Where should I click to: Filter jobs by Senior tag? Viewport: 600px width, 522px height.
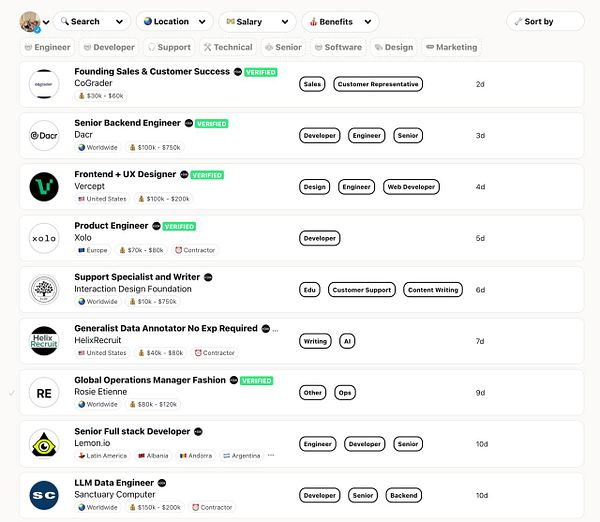(284, 47)
